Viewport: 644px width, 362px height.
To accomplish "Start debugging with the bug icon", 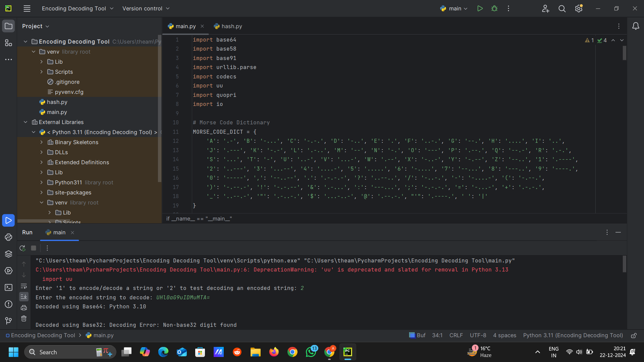I will (494, 8).
